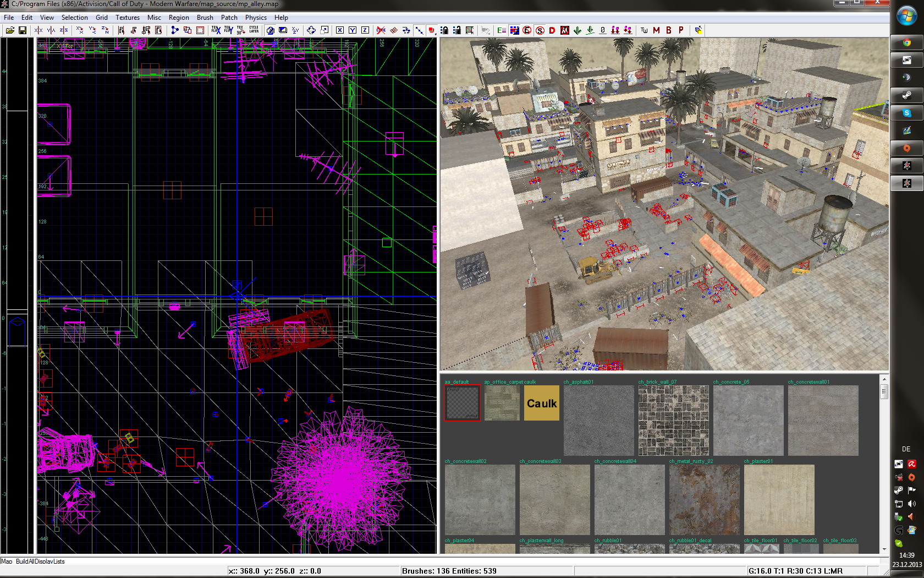Click the Open map folder icon
Viewport: 924px width, 578px height.
(10, 30)
